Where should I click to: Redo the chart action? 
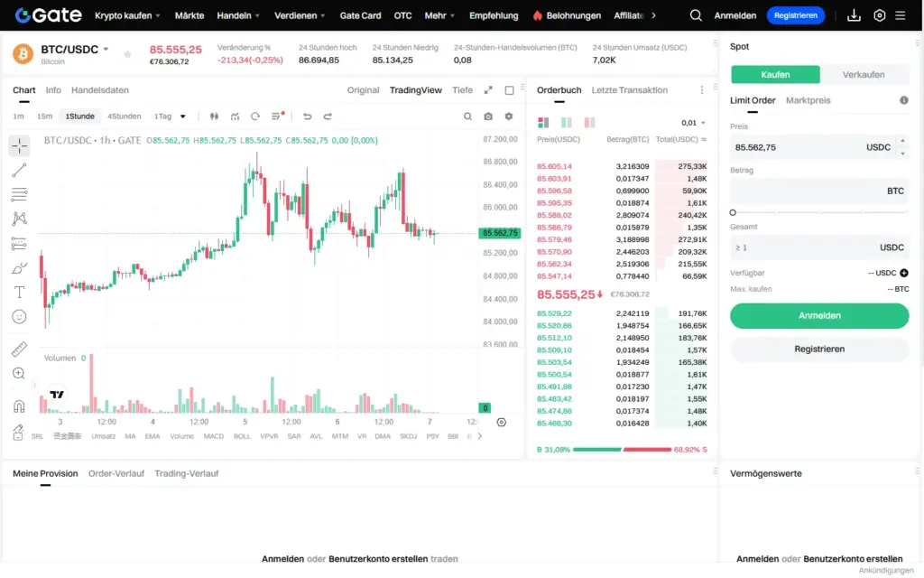pyautogui.click(x=328, y=117)
